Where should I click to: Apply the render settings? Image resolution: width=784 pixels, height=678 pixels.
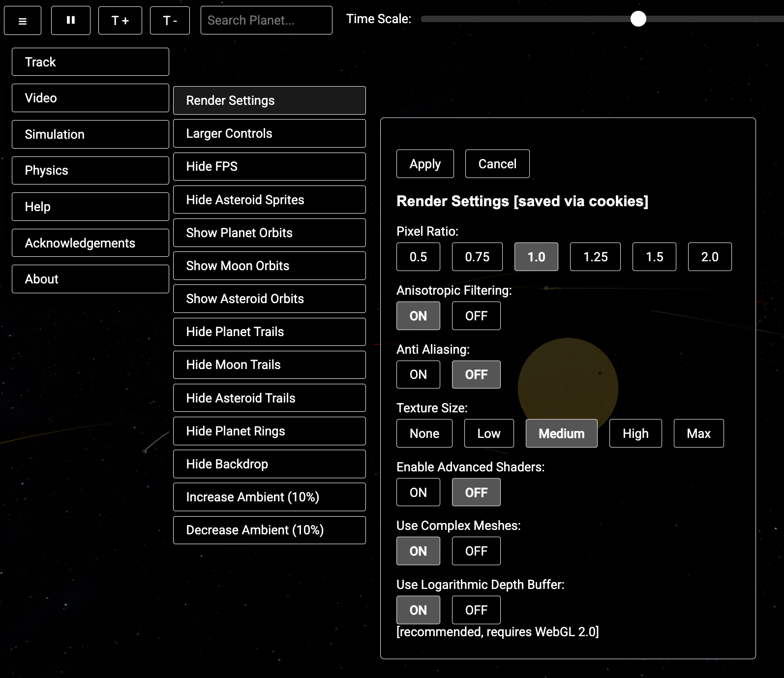(425, 164)
